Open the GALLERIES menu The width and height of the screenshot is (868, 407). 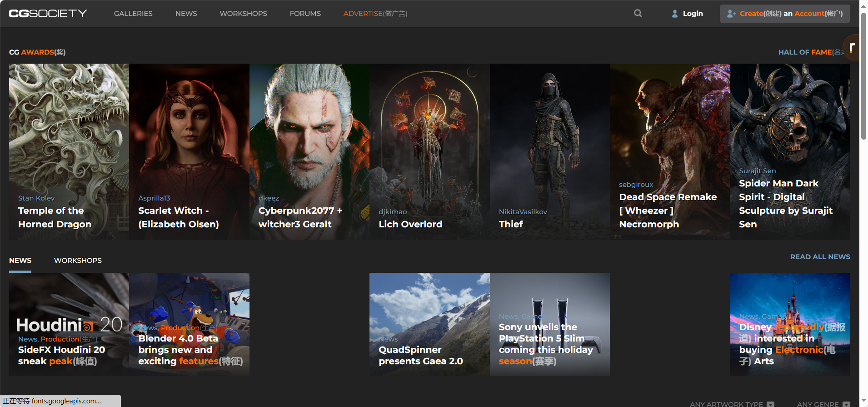[133, 14]
